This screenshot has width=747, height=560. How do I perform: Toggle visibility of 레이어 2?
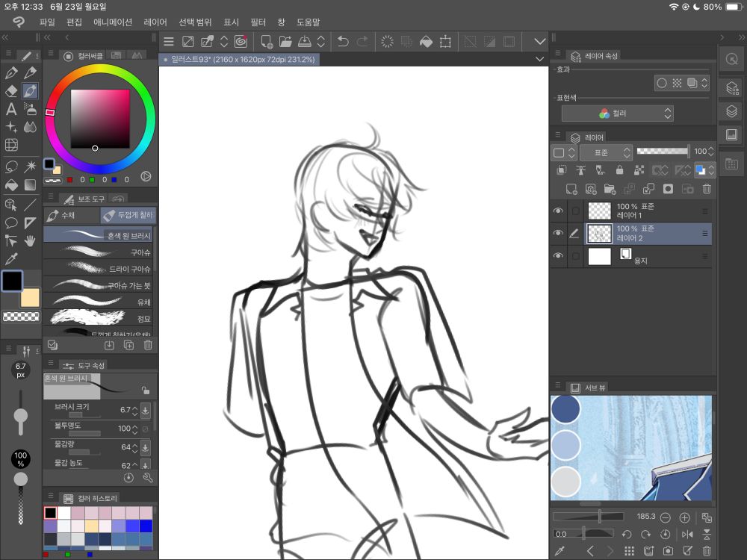[x=558, y=233]
